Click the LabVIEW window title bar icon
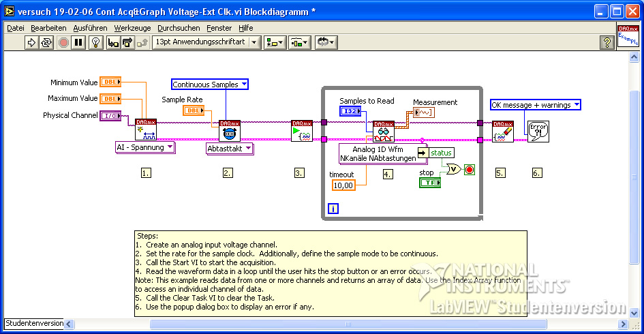The width and height of the screenshot is (644, 334). [x=9, y=11]
